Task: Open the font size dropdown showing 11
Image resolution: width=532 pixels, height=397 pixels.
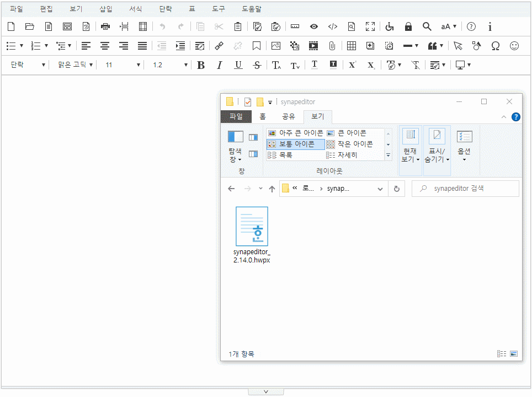Action: [123, 65]
